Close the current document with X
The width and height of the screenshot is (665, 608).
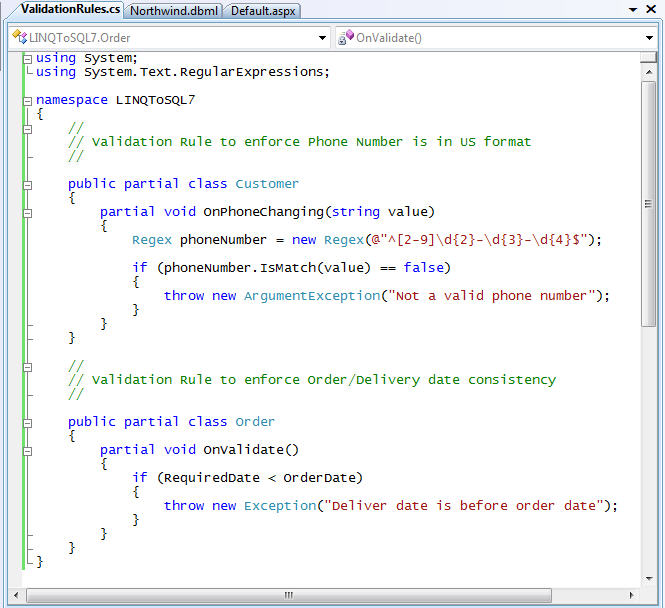(651, 9)
